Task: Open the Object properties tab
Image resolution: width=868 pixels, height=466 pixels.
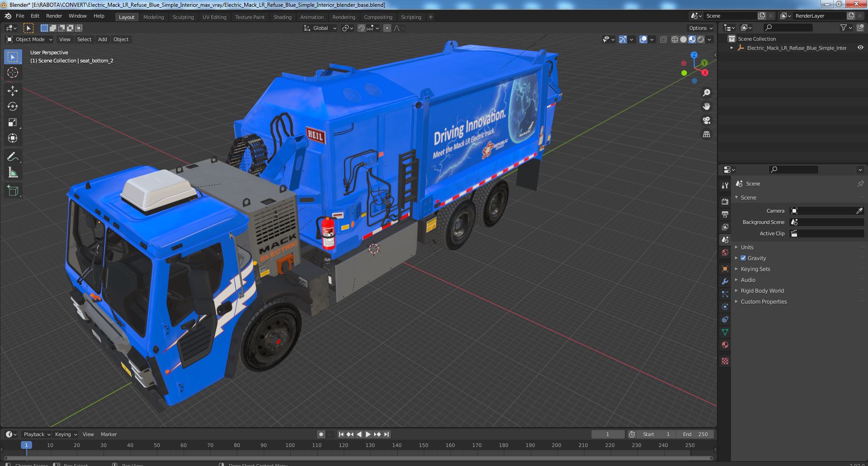Action: tap(725, 269)
